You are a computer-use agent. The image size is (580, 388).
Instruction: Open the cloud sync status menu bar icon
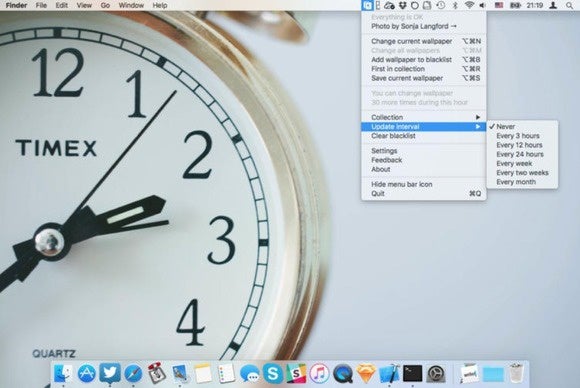[x=389, y=5]
